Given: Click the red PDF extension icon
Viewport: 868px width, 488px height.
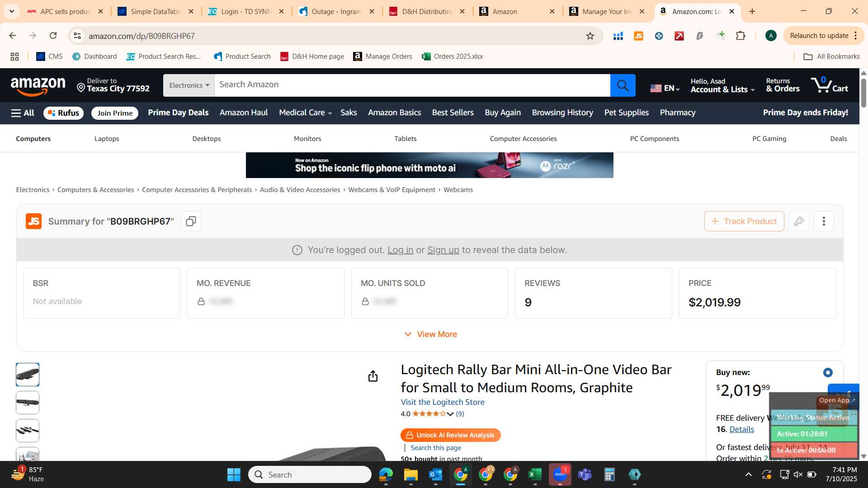Looking at the screenshot, I should pos(679,36).
